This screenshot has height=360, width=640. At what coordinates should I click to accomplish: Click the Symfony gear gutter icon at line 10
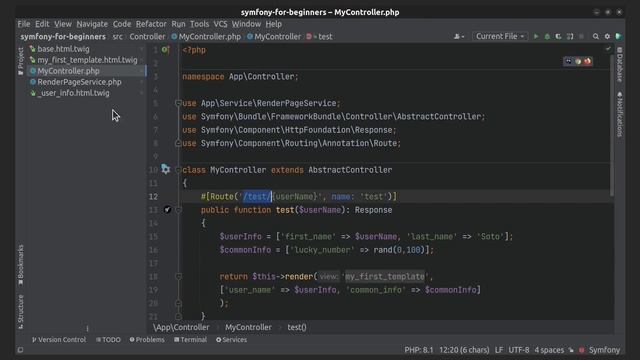point(165,169)
